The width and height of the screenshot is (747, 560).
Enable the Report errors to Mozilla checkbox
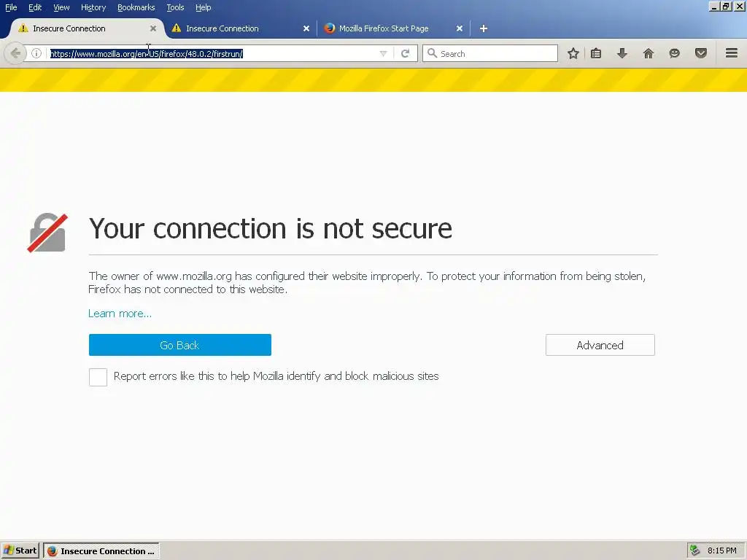(98, 377)
